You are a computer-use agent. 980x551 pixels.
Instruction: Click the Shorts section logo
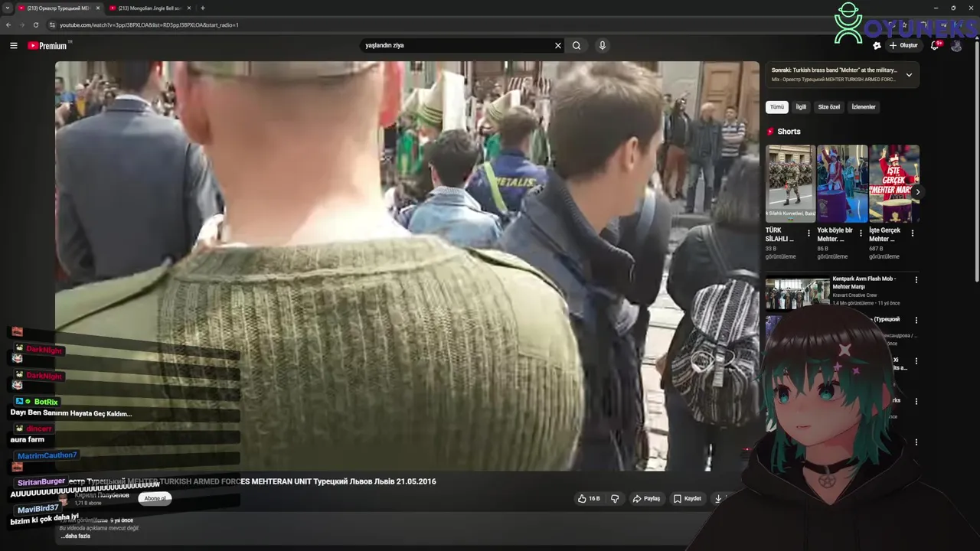click(771, 132)
